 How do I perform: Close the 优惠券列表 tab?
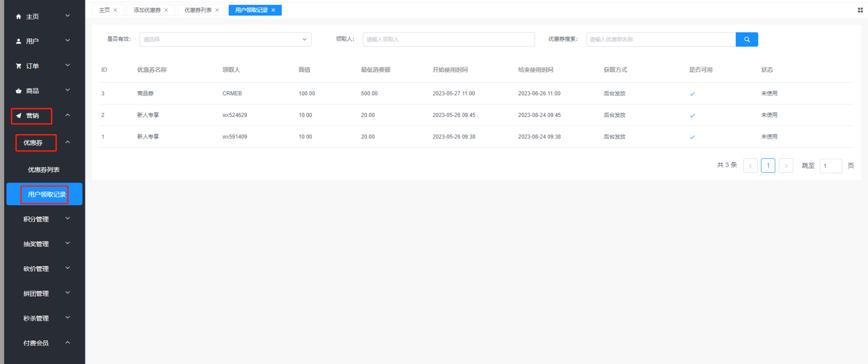tap(217, 10)
